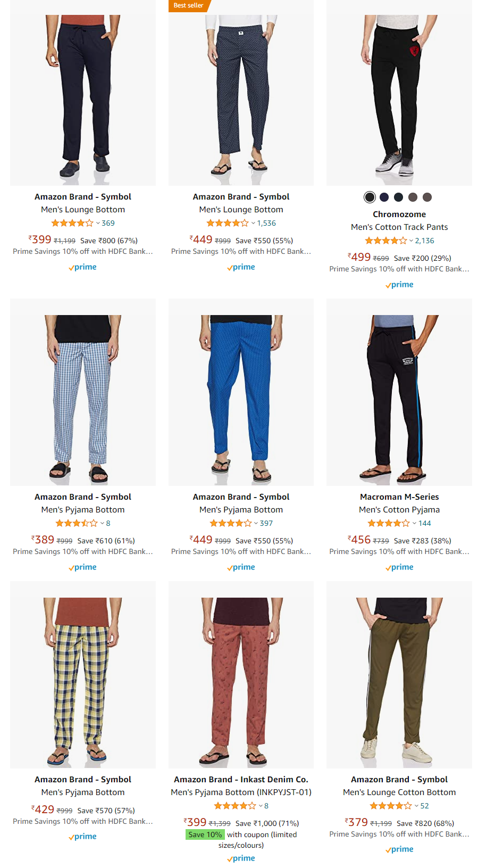
Task: Select the navy blue swatch for Chromozome pants
Action: point(384,197)
